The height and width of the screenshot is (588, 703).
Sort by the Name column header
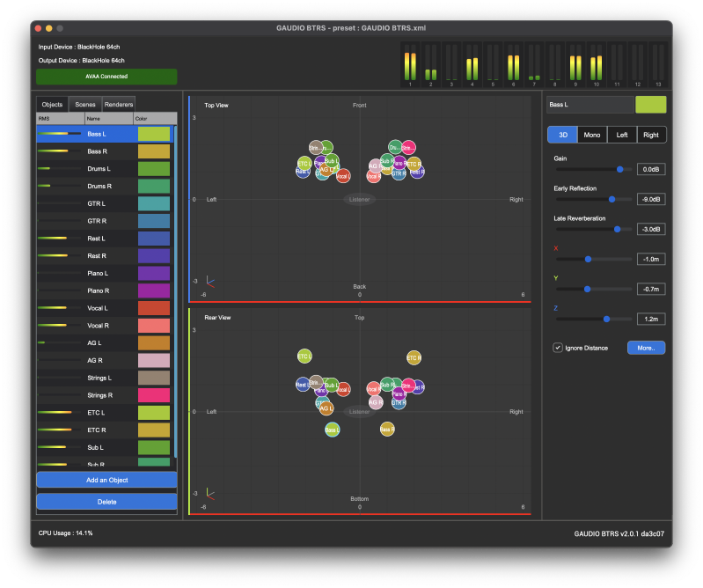(109, 119)
